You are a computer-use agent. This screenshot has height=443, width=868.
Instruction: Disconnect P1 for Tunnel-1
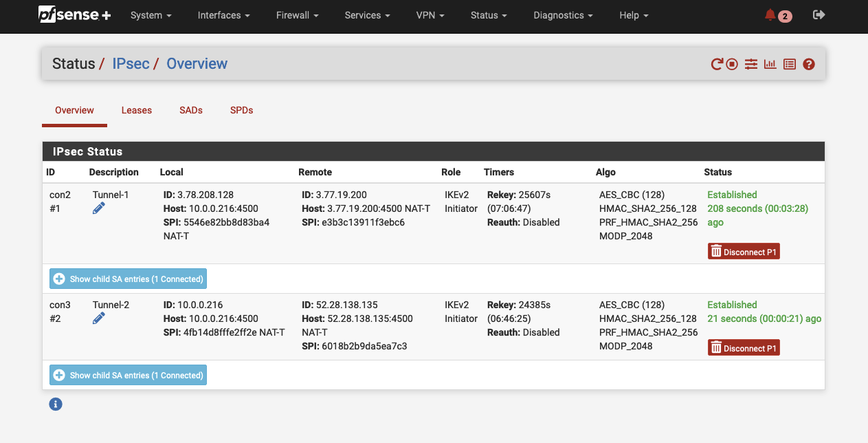[x=744, y=252]
